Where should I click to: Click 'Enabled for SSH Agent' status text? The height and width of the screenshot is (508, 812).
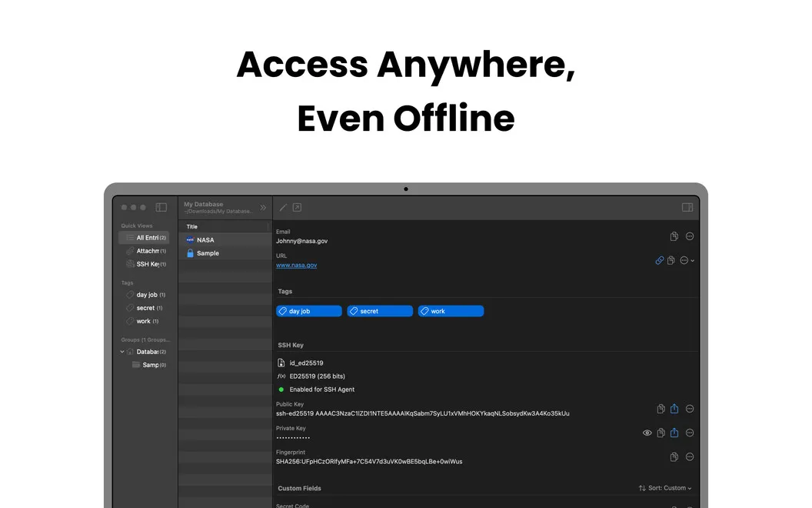[321, 389]
